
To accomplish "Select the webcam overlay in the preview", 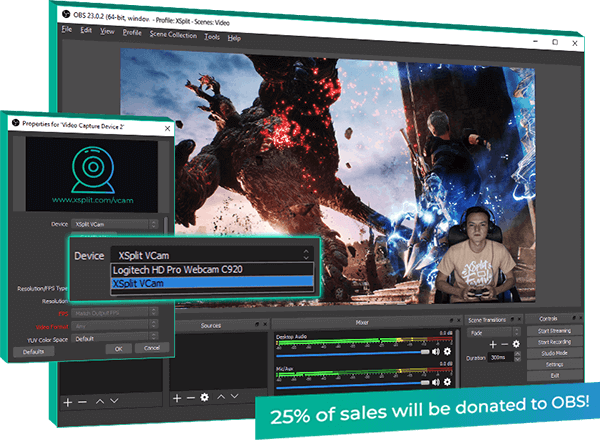I will coord(476,256).
